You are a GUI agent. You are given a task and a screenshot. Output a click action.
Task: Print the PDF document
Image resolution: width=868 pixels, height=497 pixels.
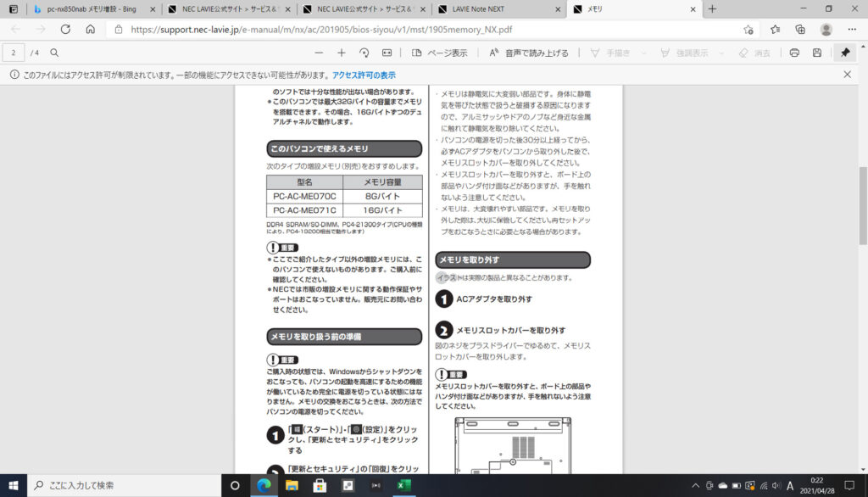794,53
